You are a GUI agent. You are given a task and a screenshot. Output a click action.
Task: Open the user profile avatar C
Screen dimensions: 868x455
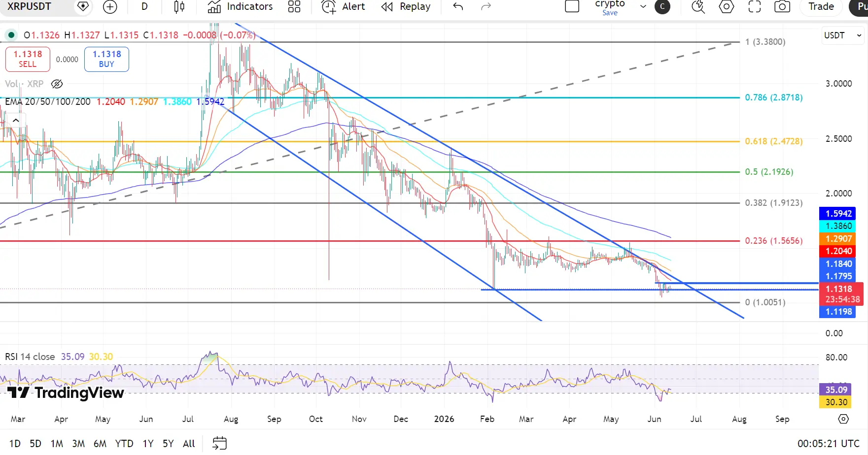click(662, 6)
